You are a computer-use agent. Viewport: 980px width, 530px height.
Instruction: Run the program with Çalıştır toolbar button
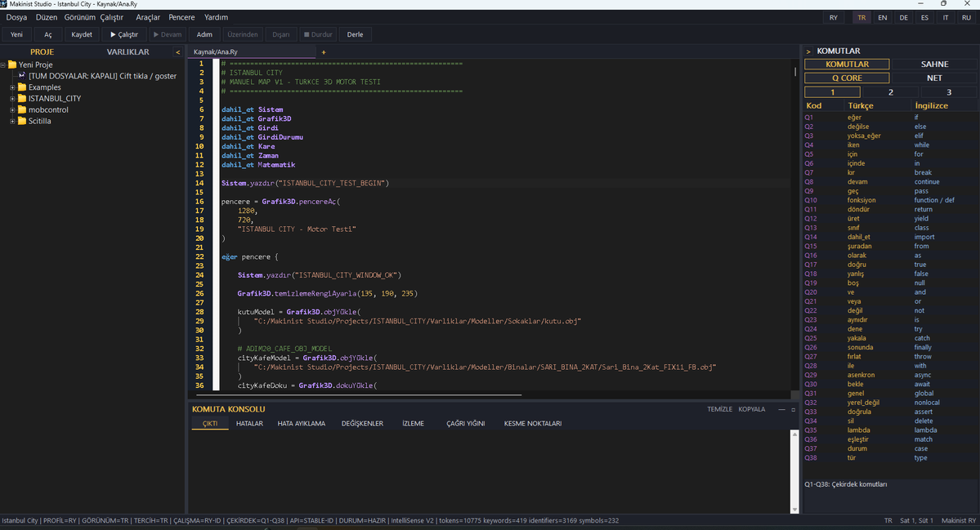pyautogui.click(x=123, y=34)
